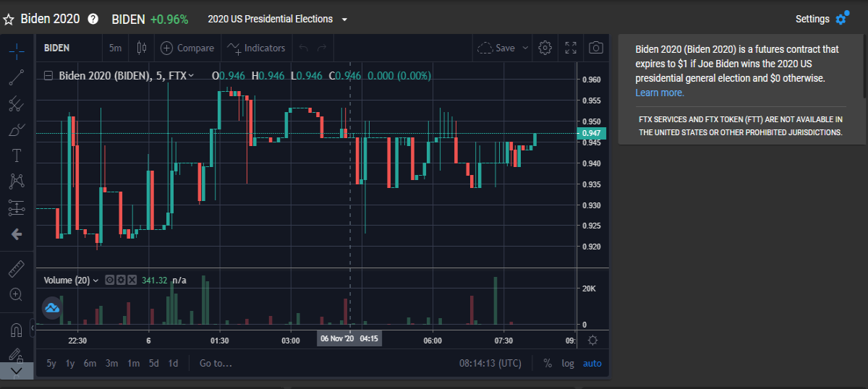Click the 0.960 price axis label
The width and height of the screenshot is (868, 389).
click(591, 80)
